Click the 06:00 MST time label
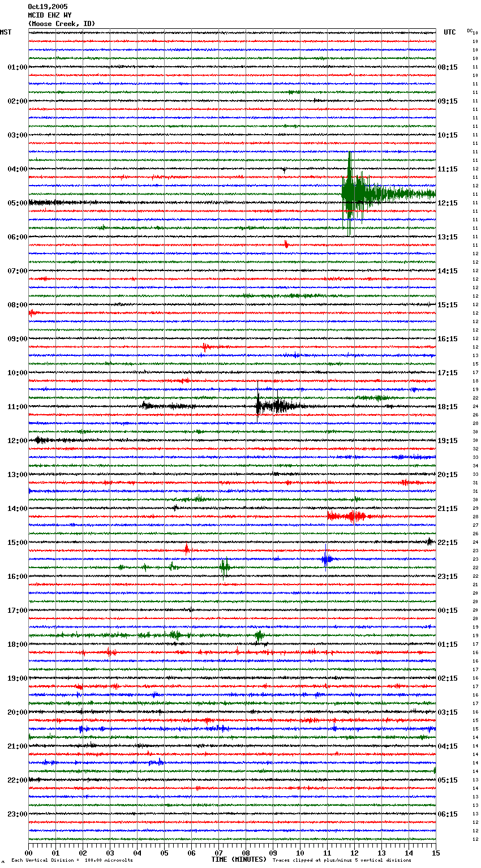 18,237
